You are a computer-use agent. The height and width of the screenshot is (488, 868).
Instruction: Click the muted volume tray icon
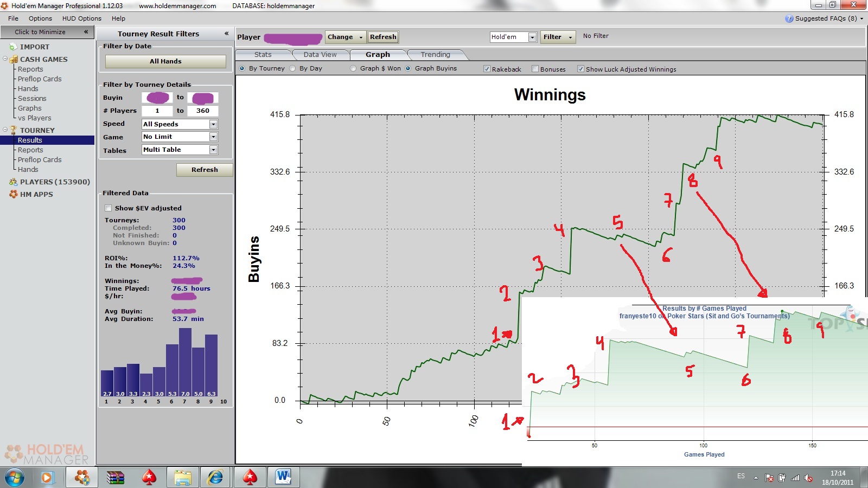(808, 478)
